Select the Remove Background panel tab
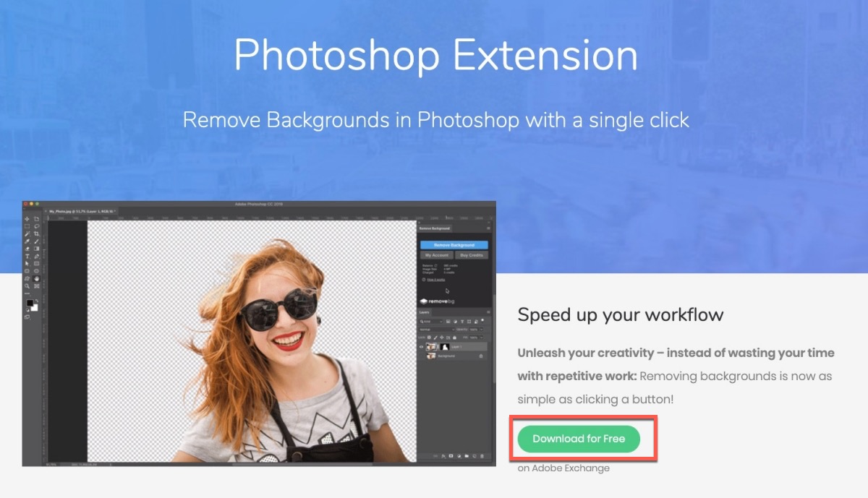Image resolution: width=868 pixels, height=498 pixels. click(x=435, y=228)
